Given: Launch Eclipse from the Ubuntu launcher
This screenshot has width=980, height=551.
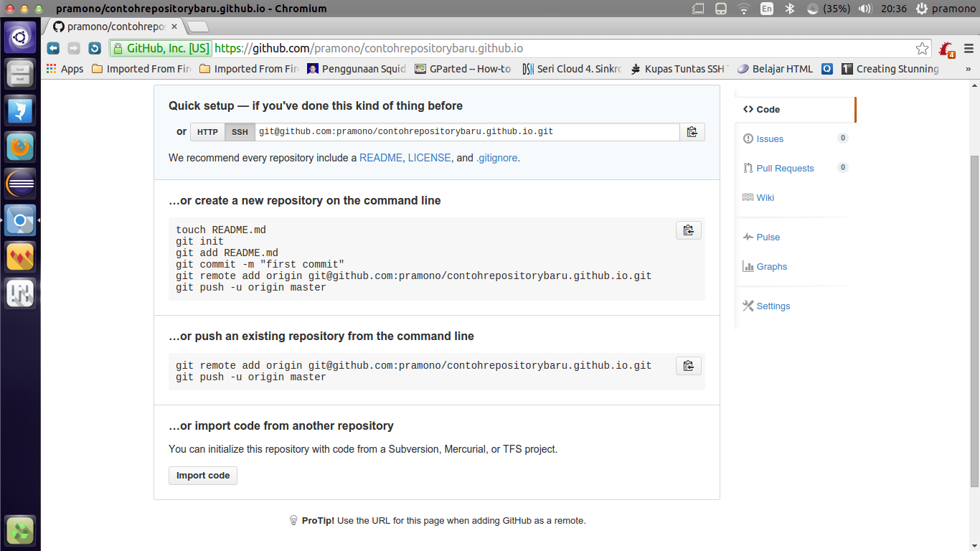Looking at the screenshot, I should 20,184.
